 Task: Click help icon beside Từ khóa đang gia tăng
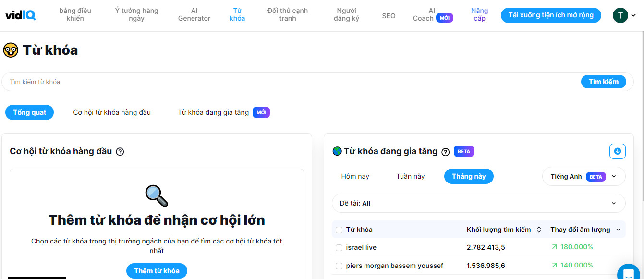pyautogui.click(x=446, y=152)
